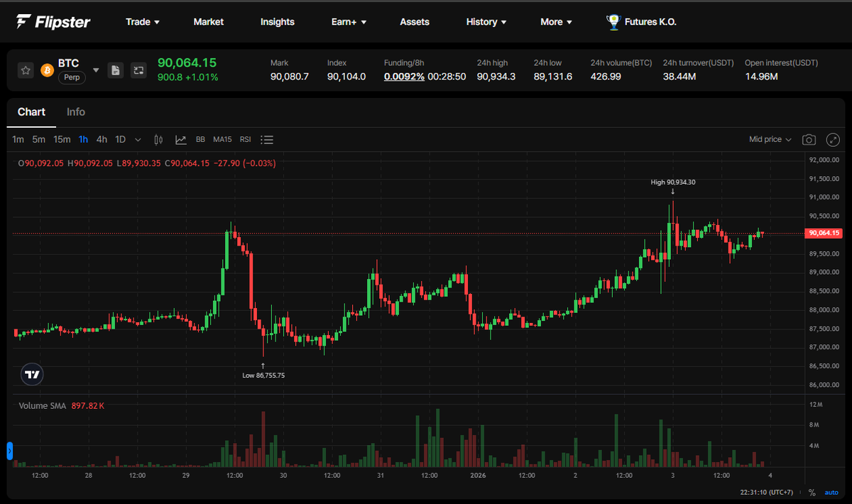Click the 92,000.00 price axis label

point(825,160)
